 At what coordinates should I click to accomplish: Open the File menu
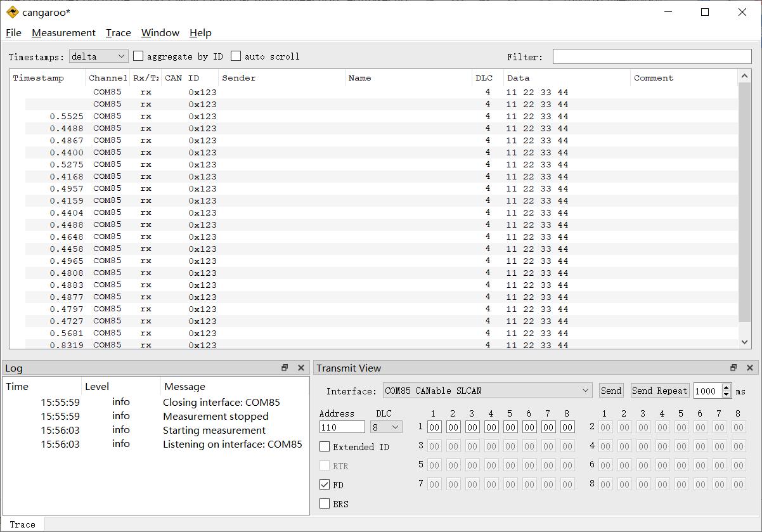click(x=13, y=33)
